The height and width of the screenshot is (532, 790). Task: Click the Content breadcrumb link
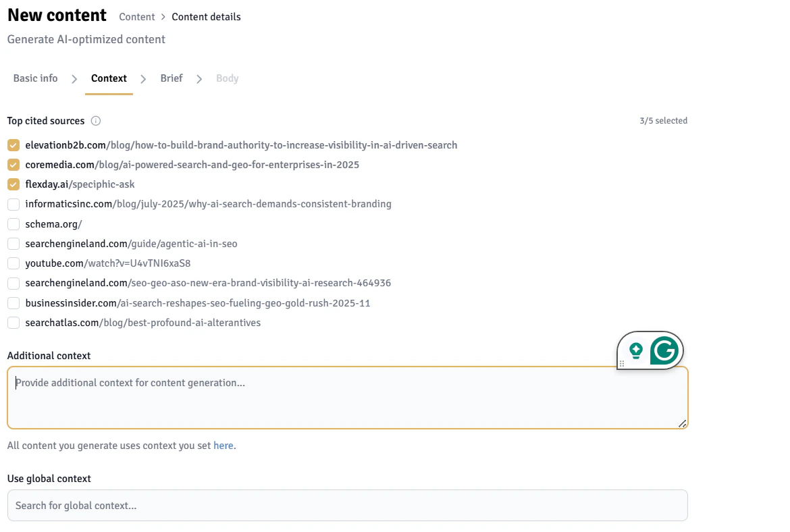tap(137, 17)
